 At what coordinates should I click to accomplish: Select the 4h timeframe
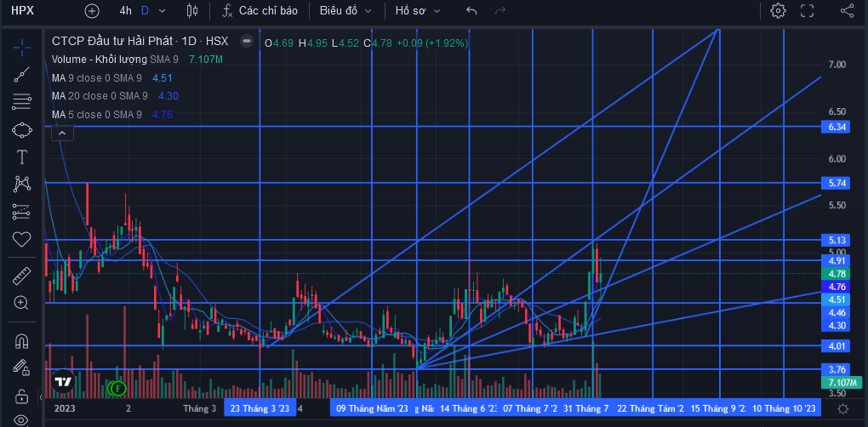pos(126,10)
